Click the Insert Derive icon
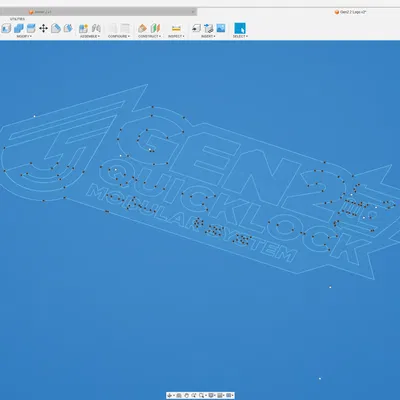 click(196, 28)
